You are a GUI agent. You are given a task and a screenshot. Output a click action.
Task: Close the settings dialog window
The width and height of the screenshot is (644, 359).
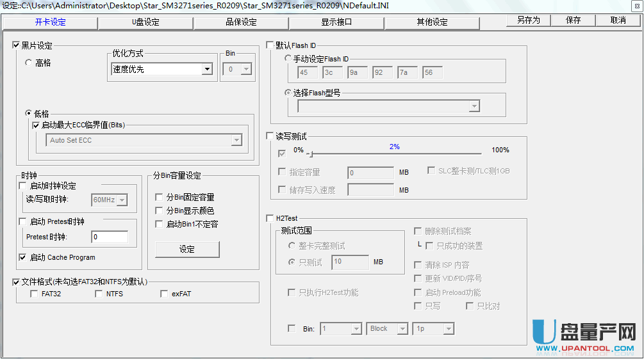636,6
